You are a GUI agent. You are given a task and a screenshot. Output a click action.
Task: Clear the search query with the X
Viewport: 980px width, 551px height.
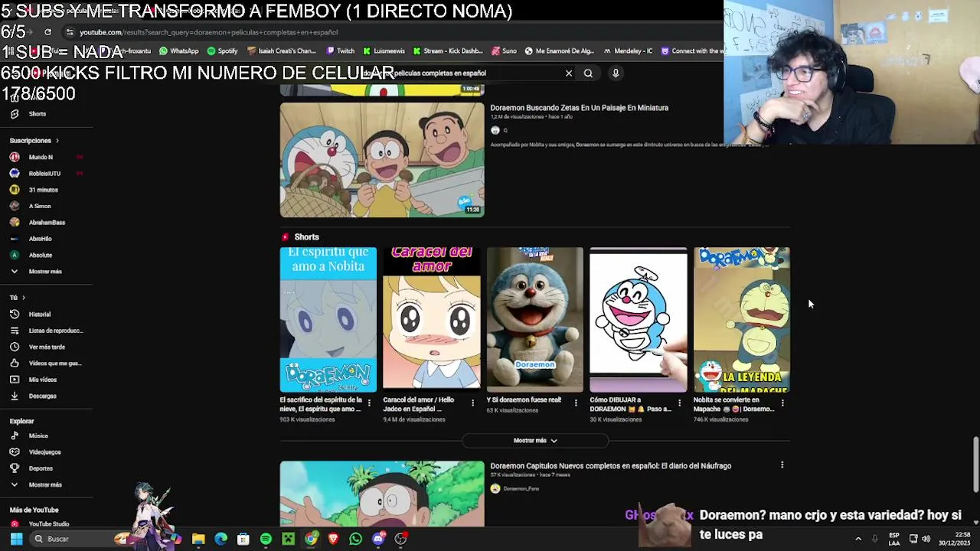pos(569,73)
